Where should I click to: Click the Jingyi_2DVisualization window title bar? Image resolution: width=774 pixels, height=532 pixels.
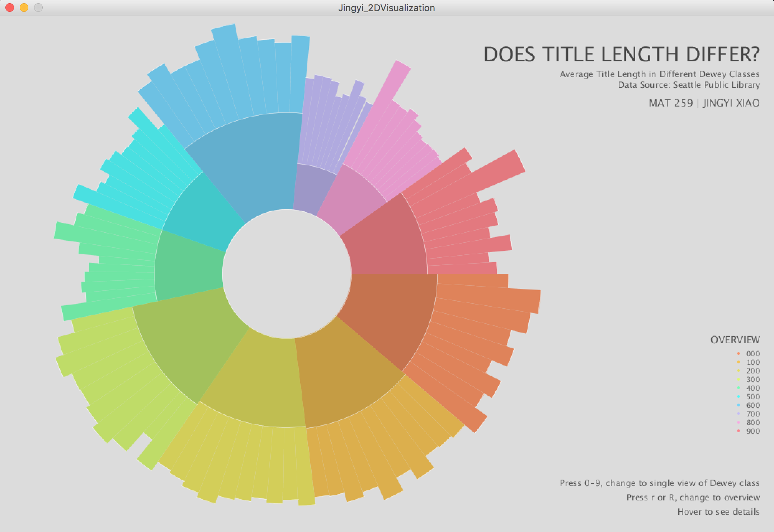pyautogui.click(x=386, y=8)
